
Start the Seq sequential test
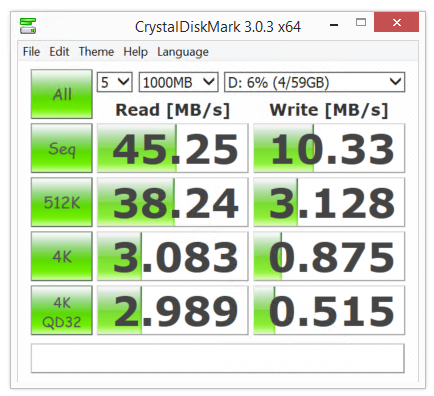(62, 148)
